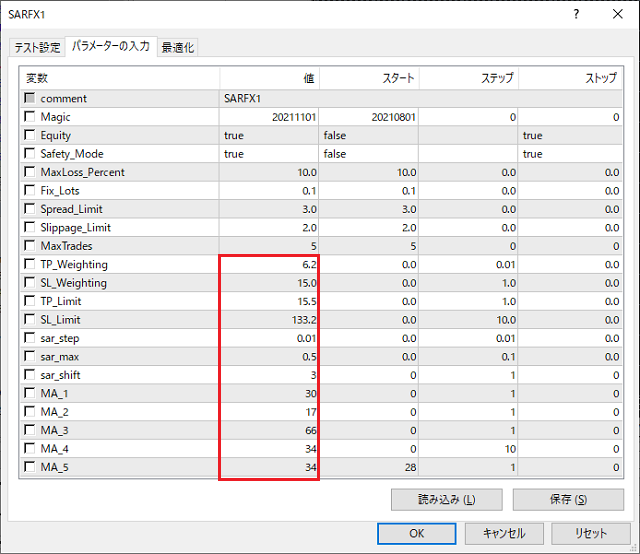
Task: Click the リセット button
Action: [591, 534]
